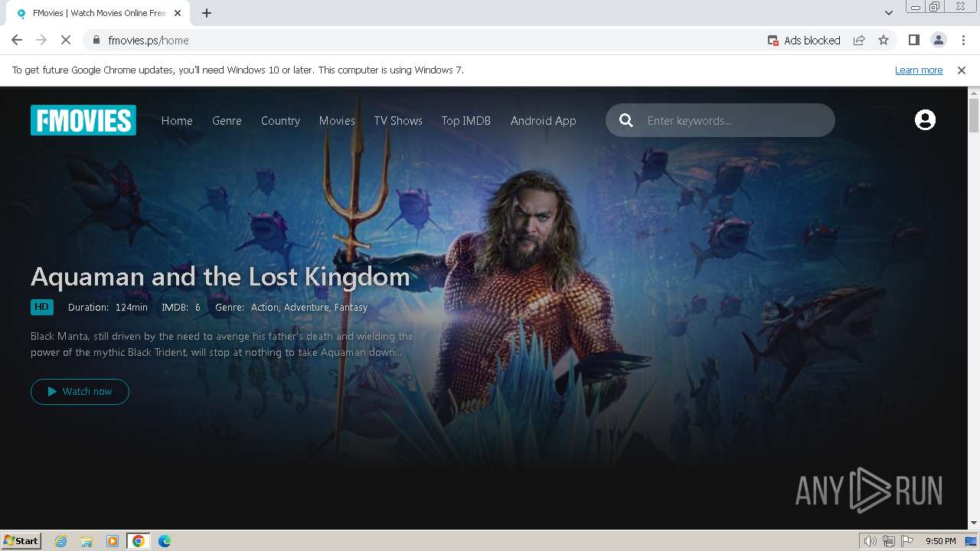Launch Internet Explorer from the taskbar
Viewport: 980px width, 551px height.
[x=61, y=541]
